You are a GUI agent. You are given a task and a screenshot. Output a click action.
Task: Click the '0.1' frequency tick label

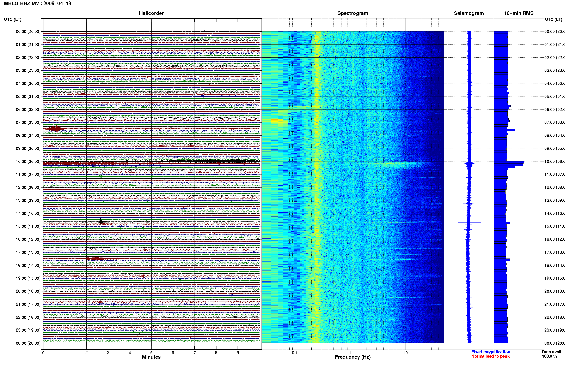(x=295, y=353)
